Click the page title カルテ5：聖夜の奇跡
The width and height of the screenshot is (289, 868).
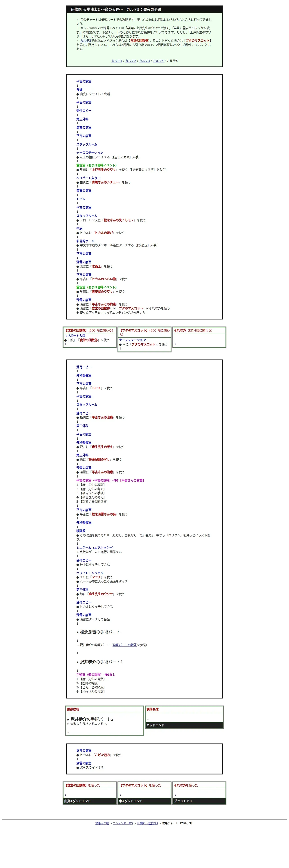pyautogui.click(x=144, y=9)
